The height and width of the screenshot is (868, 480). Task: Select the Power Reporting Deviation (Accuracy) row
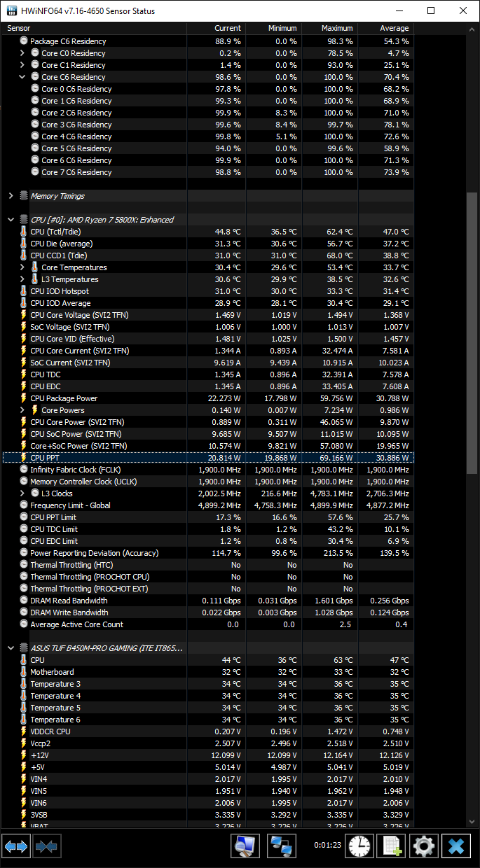[208, 553]
